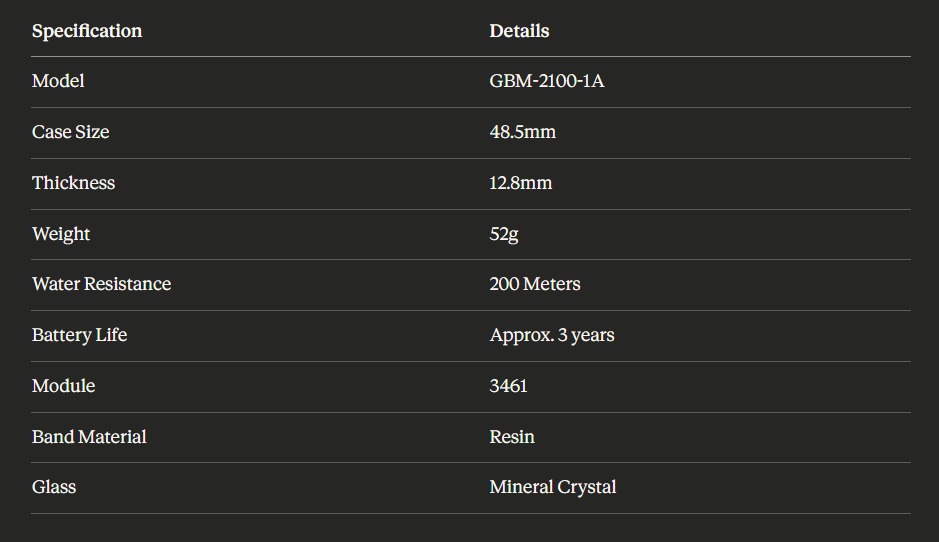The height and width of the screenshot is (542, 939).
Task: Click the 12.8mm thickness value
Action: pyautogui.click(x=520, y=183)
